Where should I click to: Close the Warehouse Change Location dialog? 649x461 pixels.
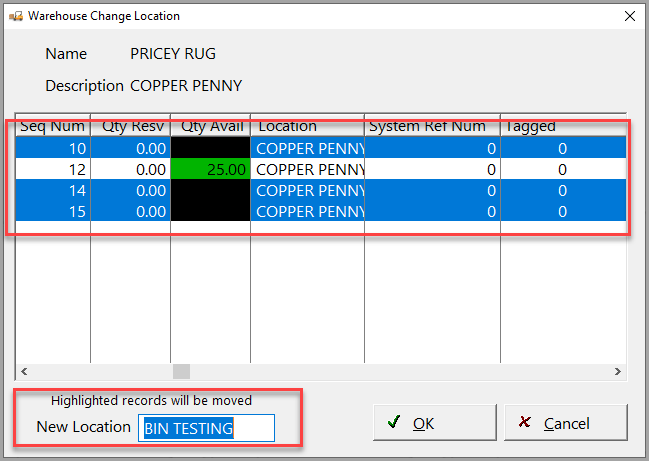click(x=630, y=16)
